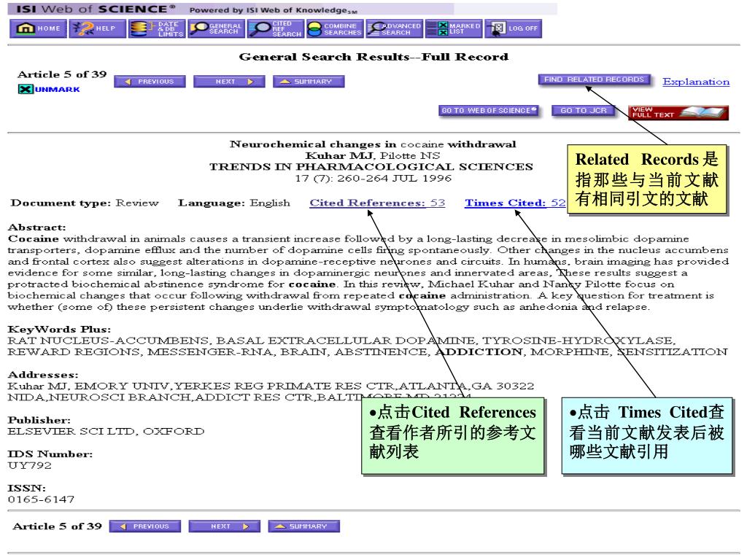747x560 pixels.
Task: Click the Log Off toolbar button
Action: click(513, 28)
